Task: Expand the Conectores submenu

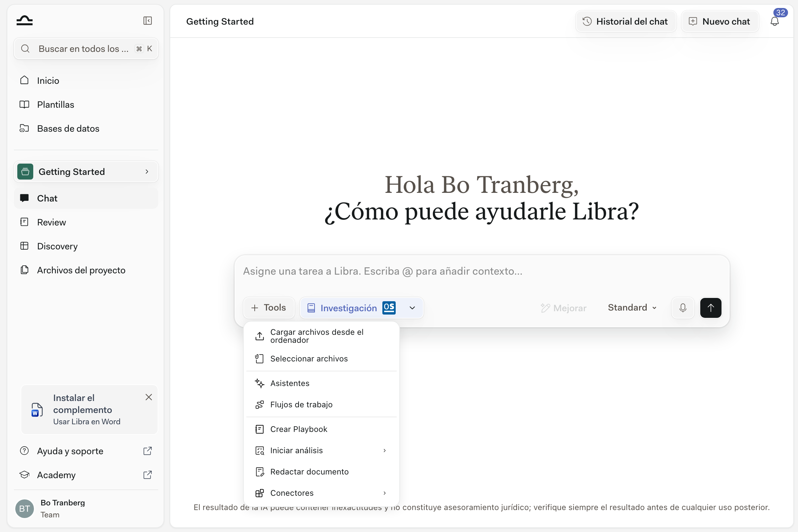Action: [x=384, y=493]
